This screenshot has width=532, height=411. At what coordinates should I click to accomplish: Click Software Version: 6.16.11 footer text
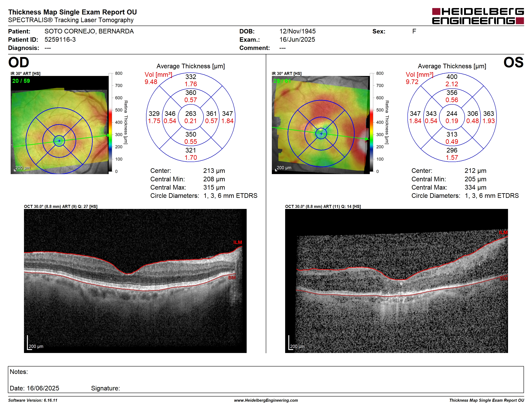(x=33, y=400)
